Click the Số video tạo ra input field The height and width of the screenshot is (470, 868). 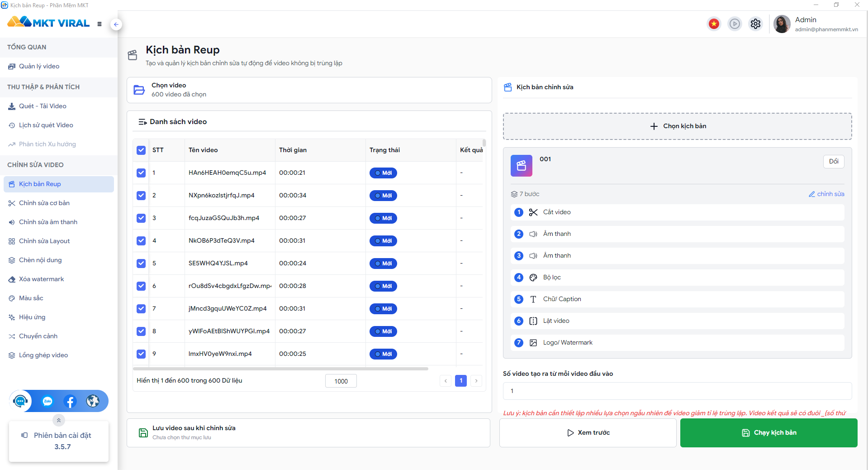click(678, 391)
